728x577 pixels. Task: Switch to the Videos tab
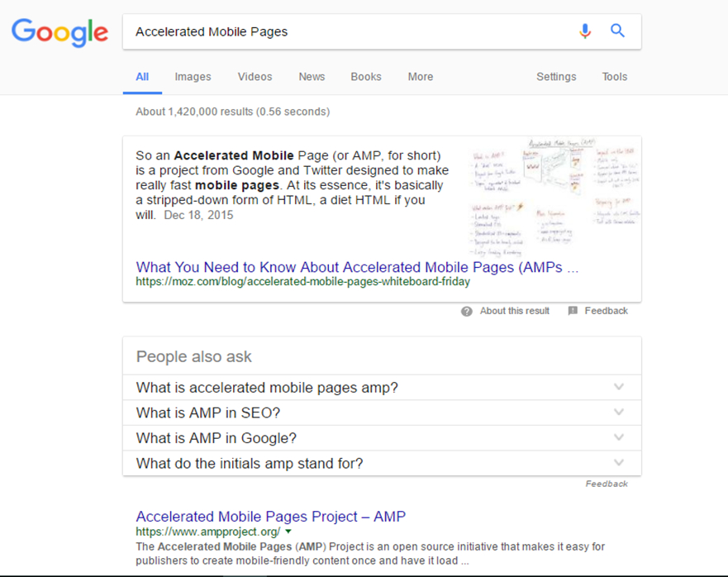tap(255, 77)
